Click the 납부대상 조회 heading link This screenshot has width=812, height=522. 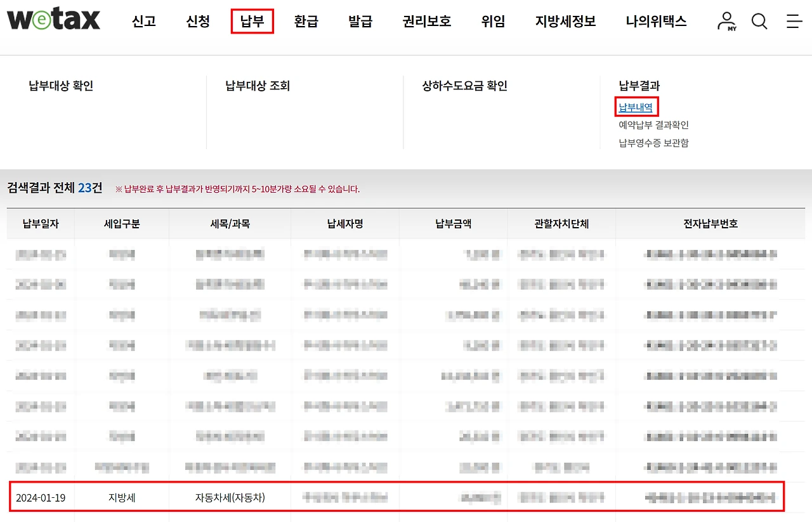(256, 86)
